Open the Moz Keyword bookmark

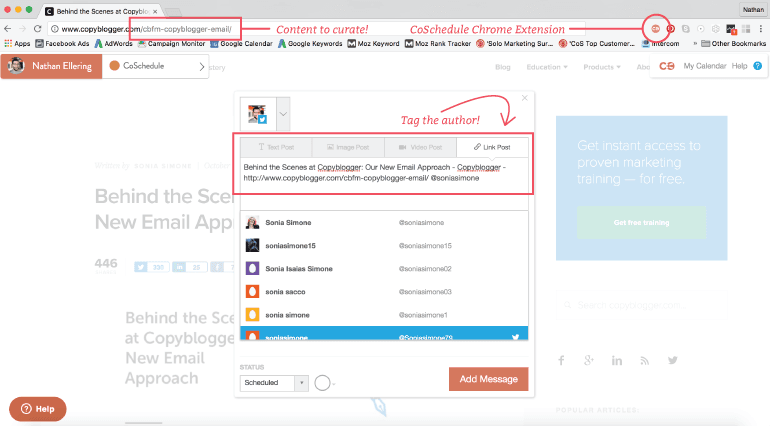pos(373,44)
